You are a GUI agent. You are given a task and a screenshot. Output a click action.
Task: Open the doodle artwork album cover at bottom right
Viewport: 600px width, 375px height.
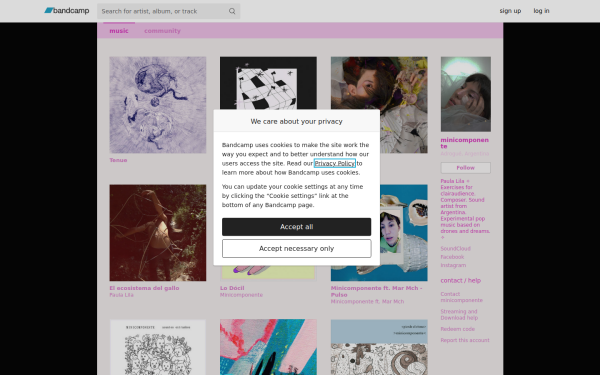379,347
